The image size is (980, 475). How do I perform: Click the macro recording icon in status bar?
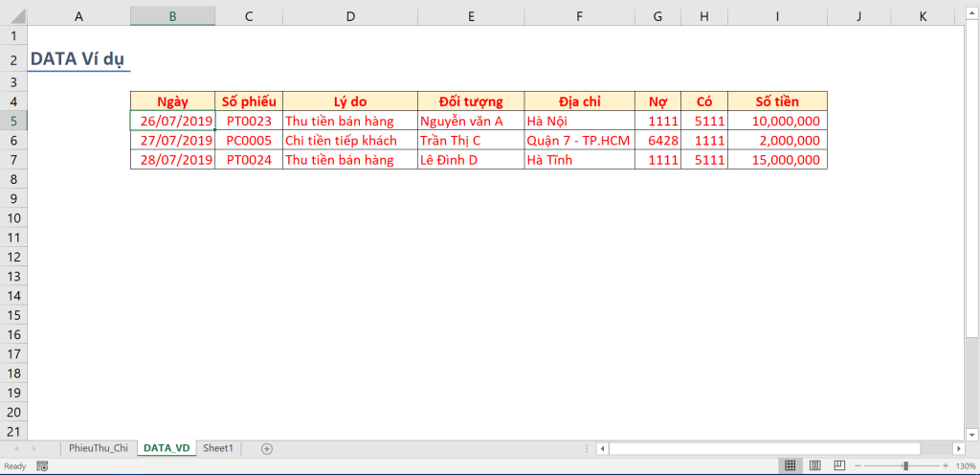point(42,465)
